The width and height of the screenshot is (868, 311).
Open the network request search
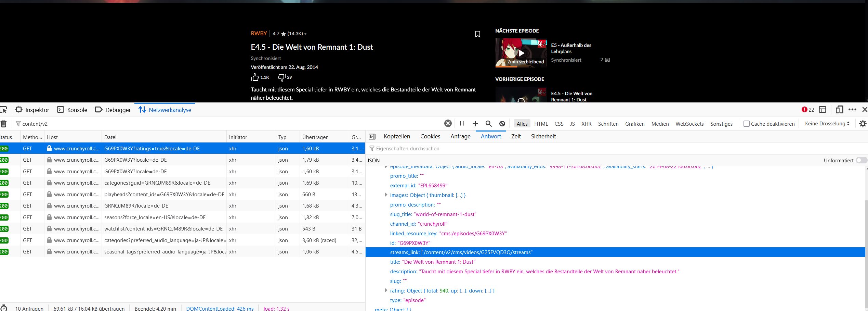tap(488, 124)
